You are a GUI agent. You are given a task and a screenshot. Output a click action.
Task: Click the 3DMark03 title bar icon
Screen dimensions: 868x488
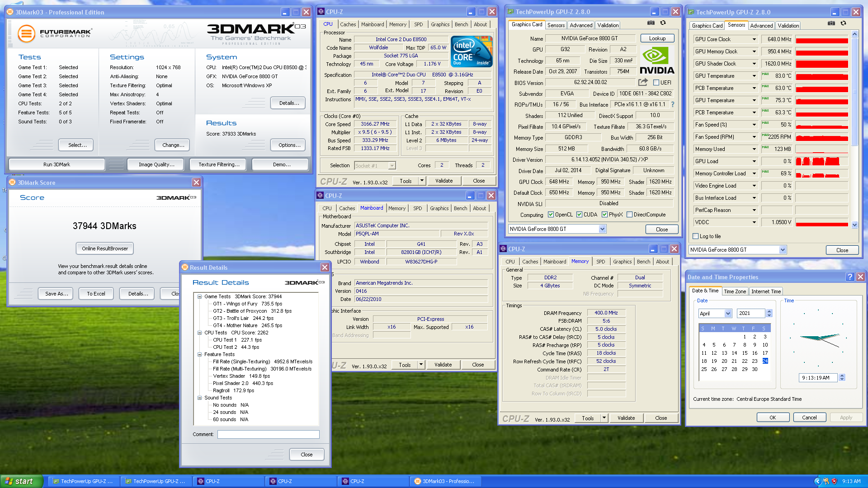click(x=10, y=12)
